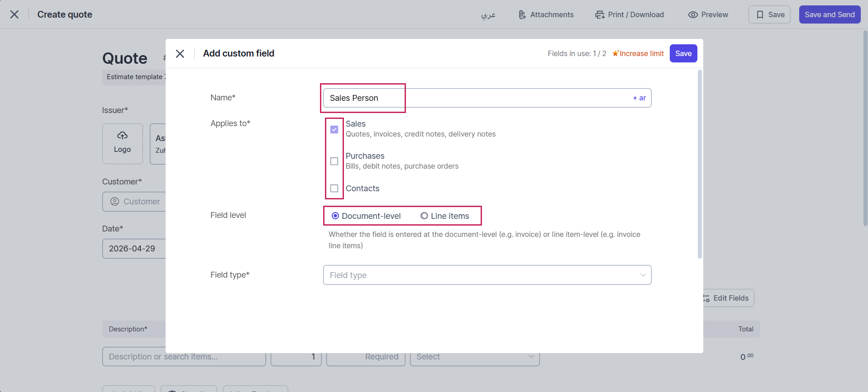868x392 pixels.
Task: Switch language to Arabic (عربي)
Action: coord(488,15)
